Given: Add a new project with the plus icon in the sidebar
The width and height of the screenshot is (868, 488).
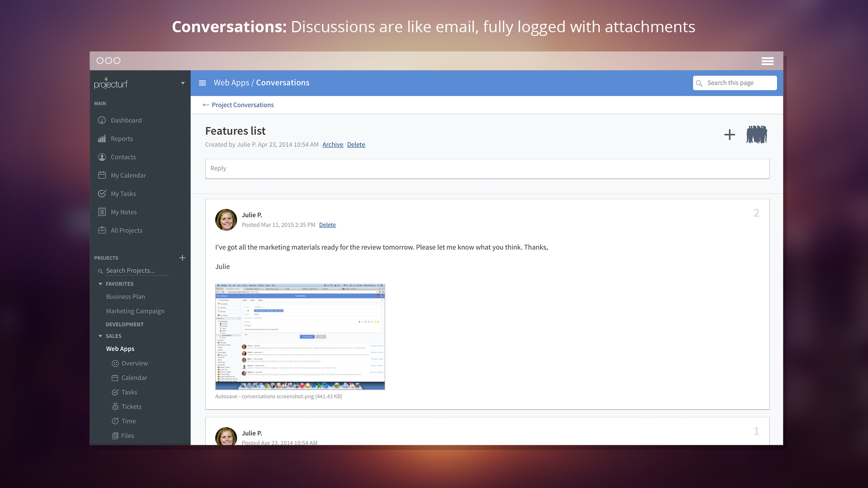Looking at the screenshot, I should click(182, 258).
